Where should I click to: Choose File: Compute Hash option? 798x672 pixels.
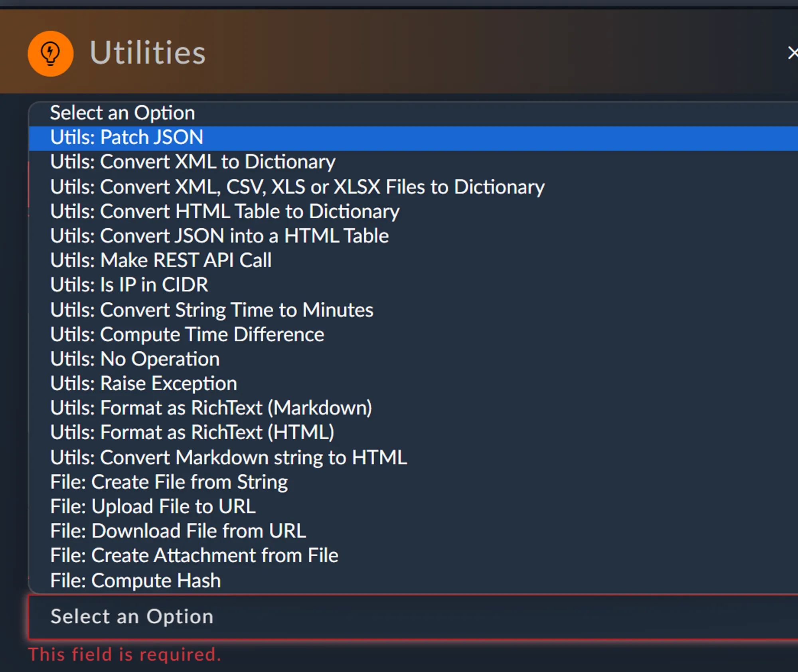136,581
